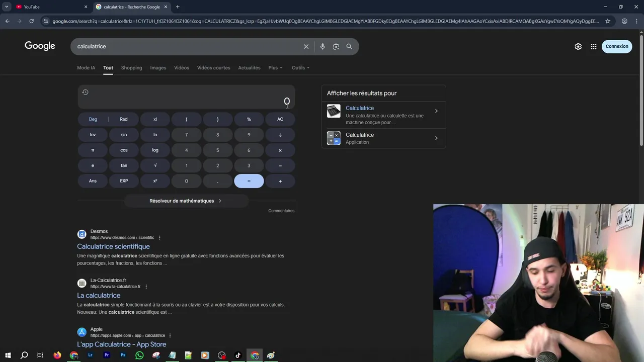
Task: Click the calculator divide key
Action: 280,135
